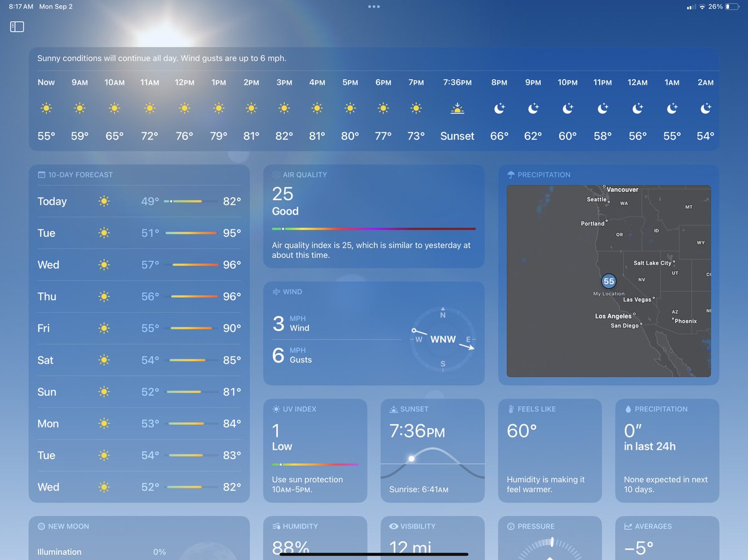Tap the Air Quality header icon

coord(276,175)
